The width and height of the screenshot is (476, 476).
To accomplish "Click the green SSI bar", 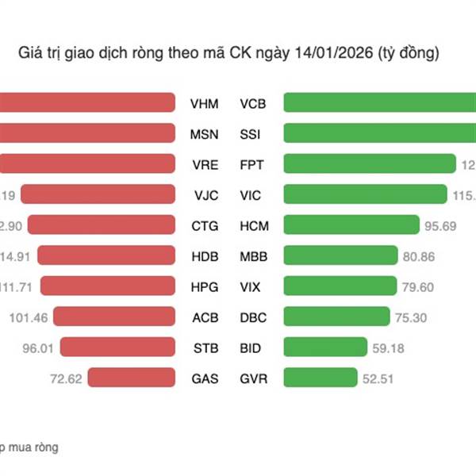I will click(379, 133).
